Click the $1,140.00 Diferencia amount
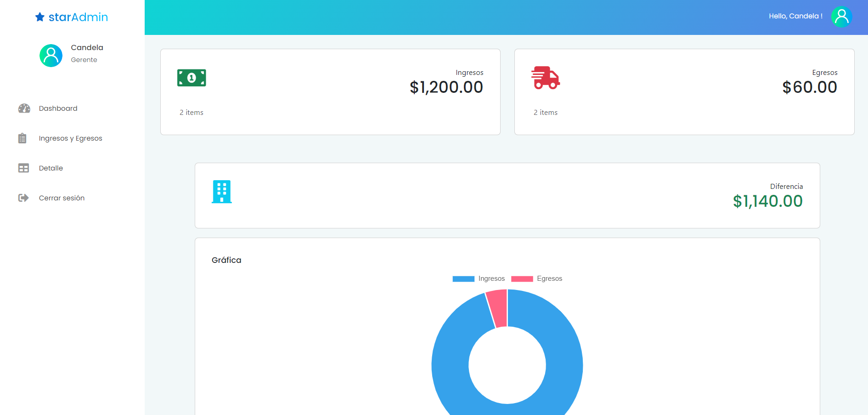This screenshot has height=415, width=868. (768, 201)
